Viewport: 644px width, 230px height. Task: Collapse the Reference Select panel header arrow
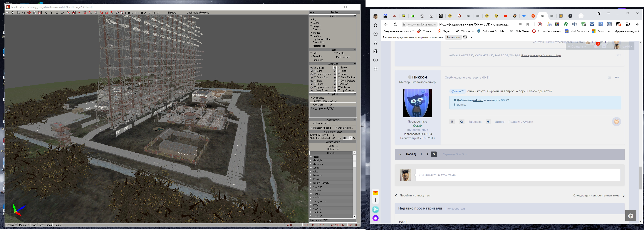[355, 131]
